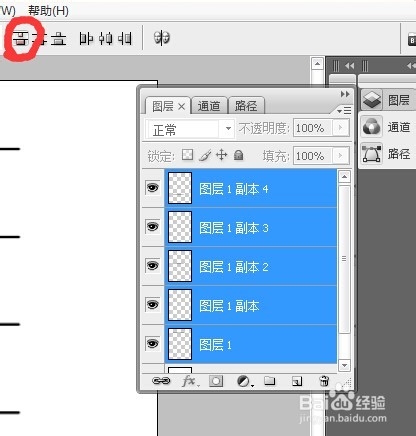Open 路径 panel from right dock label
Viewport: 416px width, 436px height.
tap(399, 154)
